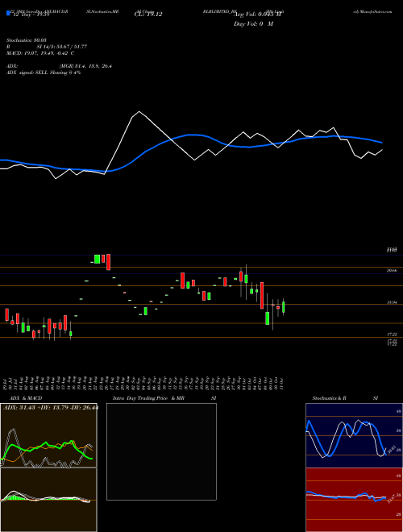
Task: Select the ADX: 31.43 +DY: 13.79 header
Action: pos(50,408)
